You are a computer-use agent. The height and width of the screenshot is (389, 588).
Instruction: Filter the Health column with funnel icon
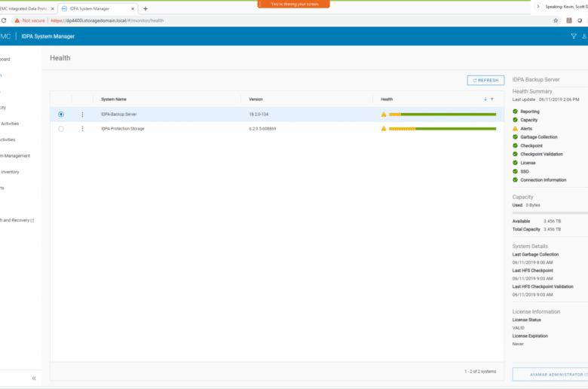[492, 99]
